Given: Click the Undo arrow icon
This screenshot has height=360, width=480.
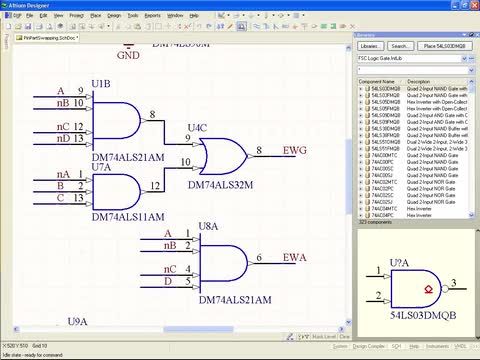Looking at the screenshot, I should (199, 26).
